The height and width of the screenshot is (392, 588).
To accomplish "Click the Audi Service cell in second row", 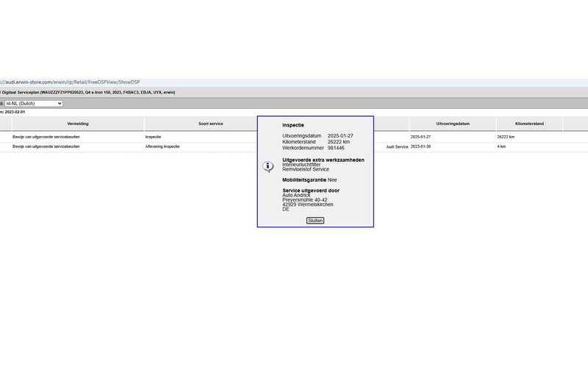I will [x=397, y=146].
